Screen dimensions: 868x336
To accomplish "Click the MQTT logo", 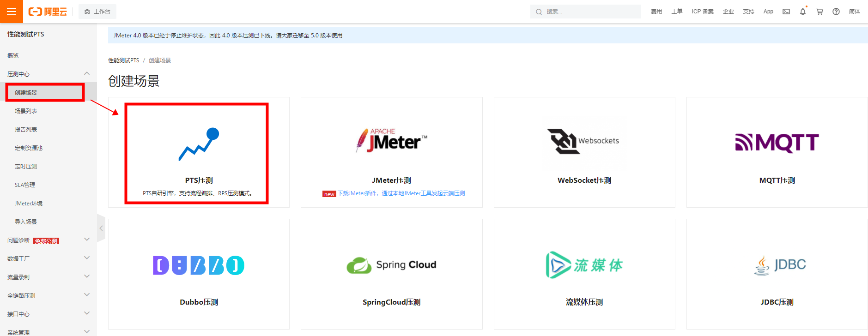I will pyautogui.click(x=777, y=143).
